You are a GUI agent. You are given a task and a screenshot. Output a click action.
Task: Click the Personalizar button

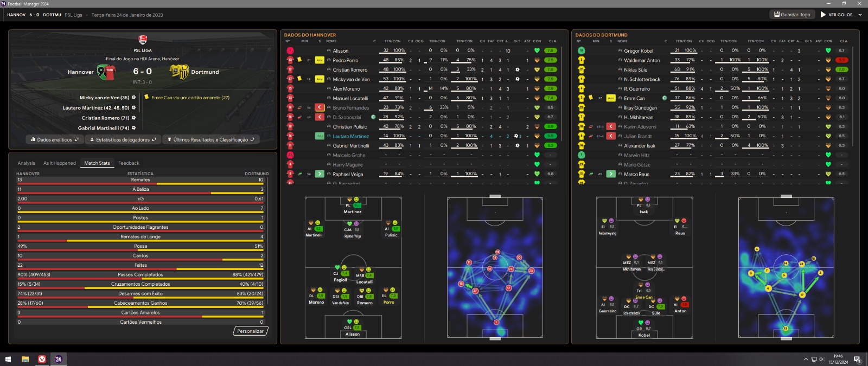click(250, 331)
